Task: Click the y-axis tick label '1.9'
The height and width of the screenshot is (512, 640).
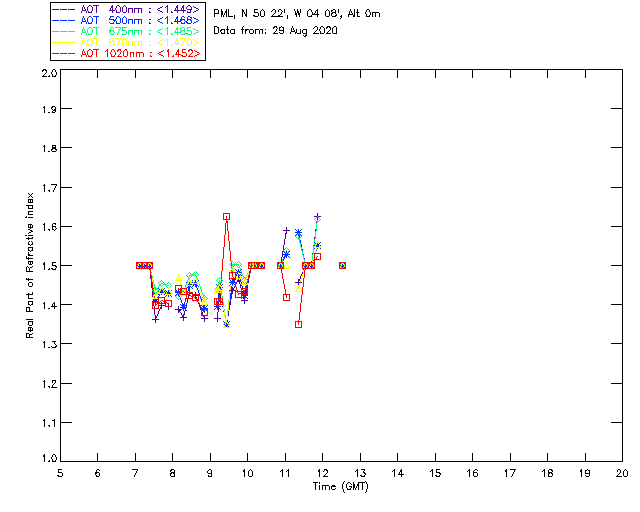Action: coord(49,109)
